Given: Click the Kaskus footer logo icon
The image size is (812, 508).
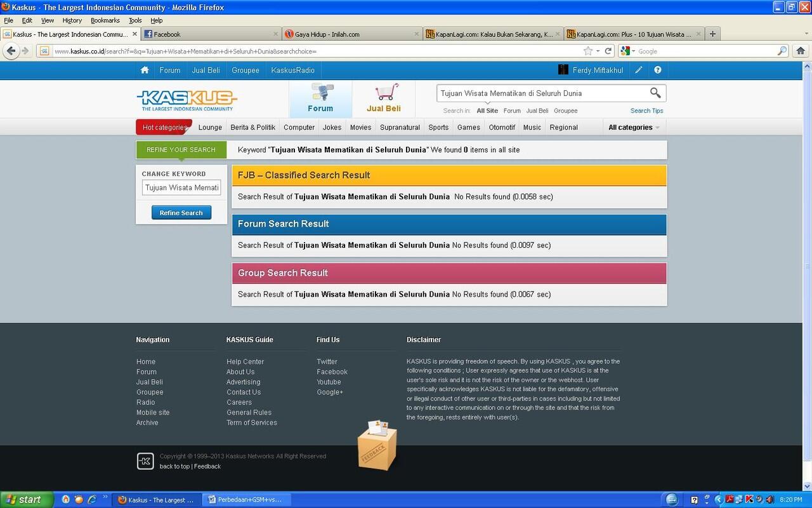Looking at the screenshot, I should tap(145, 461).
